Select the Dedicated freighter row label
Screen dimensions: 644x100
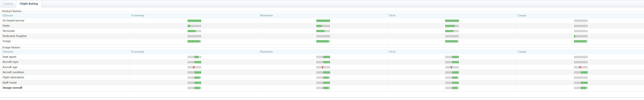[15, 36]
